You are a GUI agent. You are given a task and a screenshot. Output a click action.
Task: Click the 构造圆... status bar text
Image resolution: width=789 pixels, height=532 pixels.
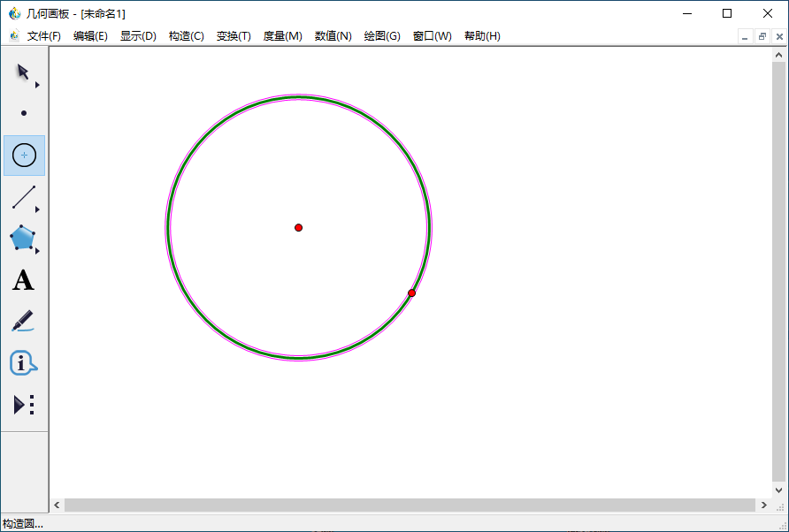[23, 524]
